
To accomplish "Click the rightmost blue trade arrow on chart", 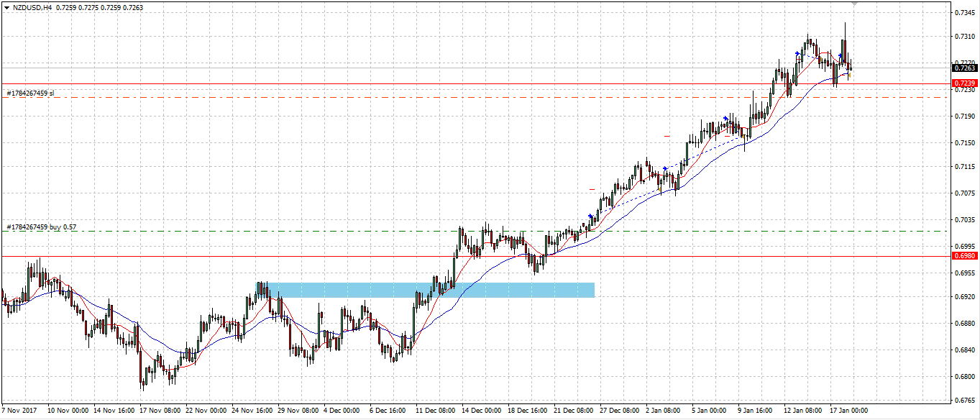I will point(840,55).
